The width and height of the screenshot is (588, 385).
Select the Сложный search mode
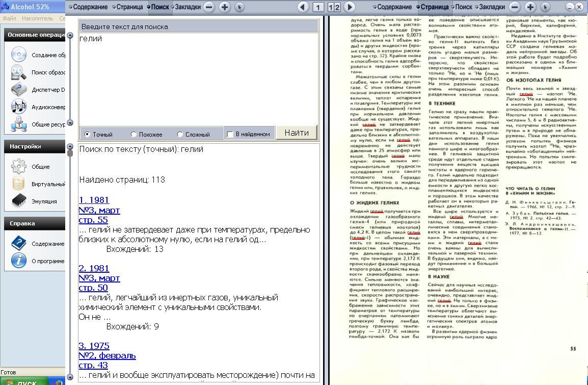coord(180,135)
